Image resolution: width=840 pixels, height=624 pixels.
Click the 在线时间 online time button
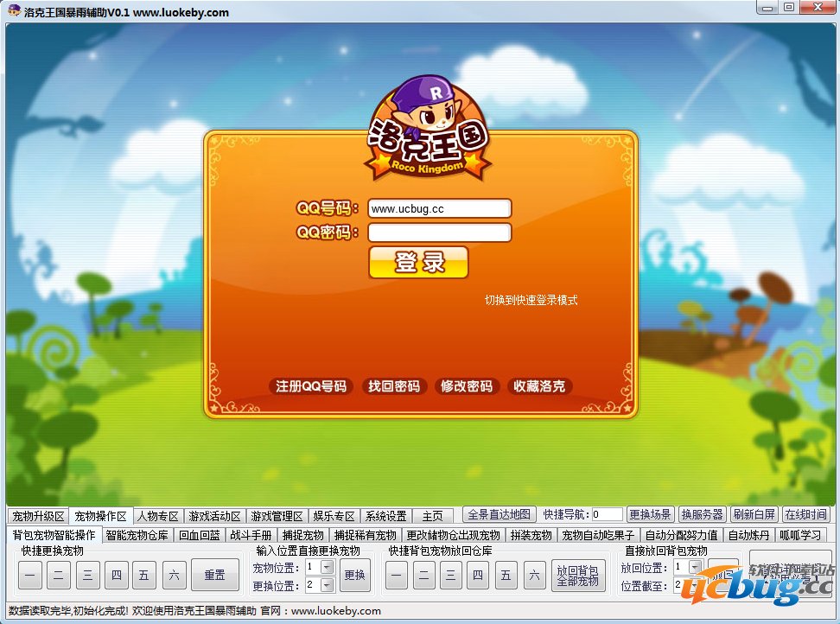(805, 513)
